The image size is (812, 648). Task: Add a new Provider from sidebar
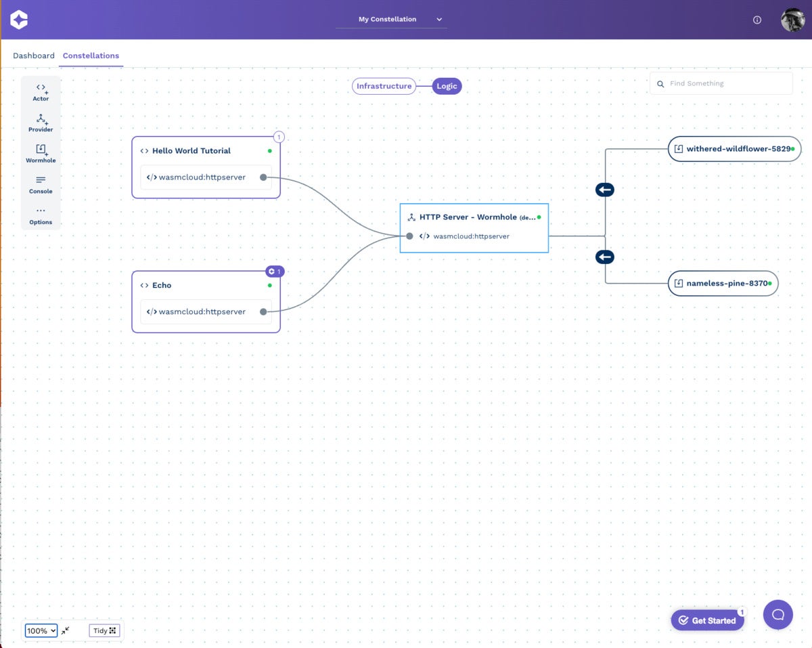pos(41,123)
